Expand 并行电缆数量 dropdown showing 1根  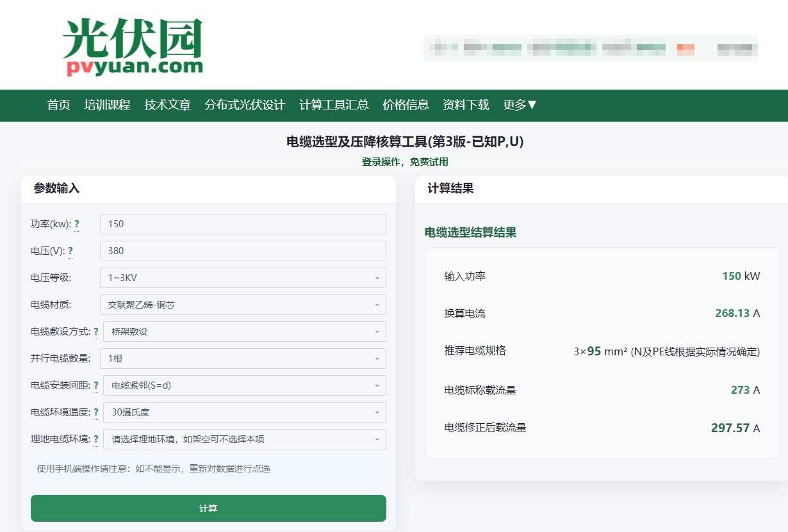243,359
